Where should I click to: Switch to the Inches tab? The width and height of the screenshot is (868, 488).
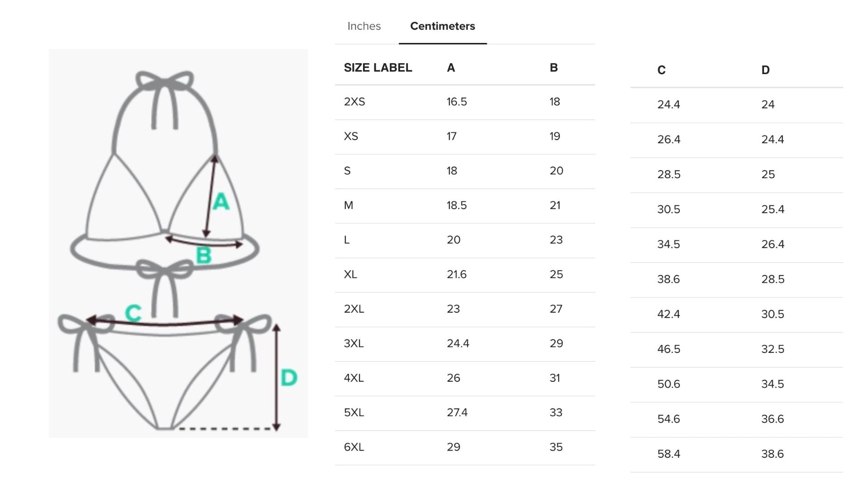pyautogui.click(x=364, y=26)
